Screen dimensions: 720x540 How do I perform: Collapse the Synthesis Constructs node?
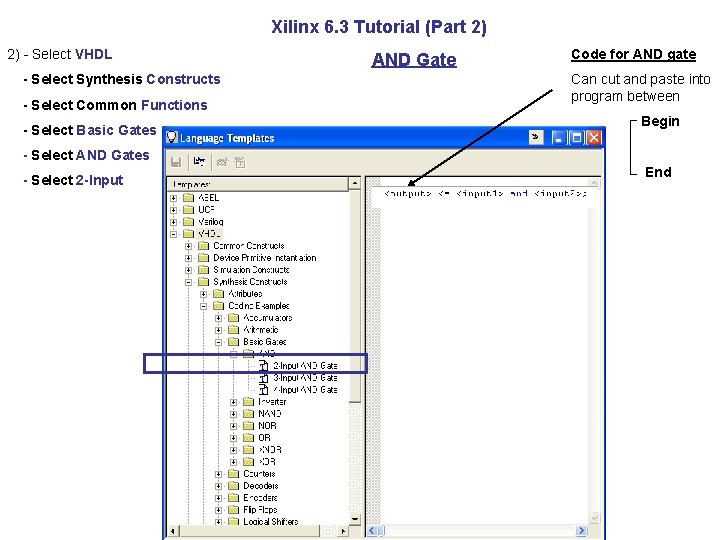[189, 282]
